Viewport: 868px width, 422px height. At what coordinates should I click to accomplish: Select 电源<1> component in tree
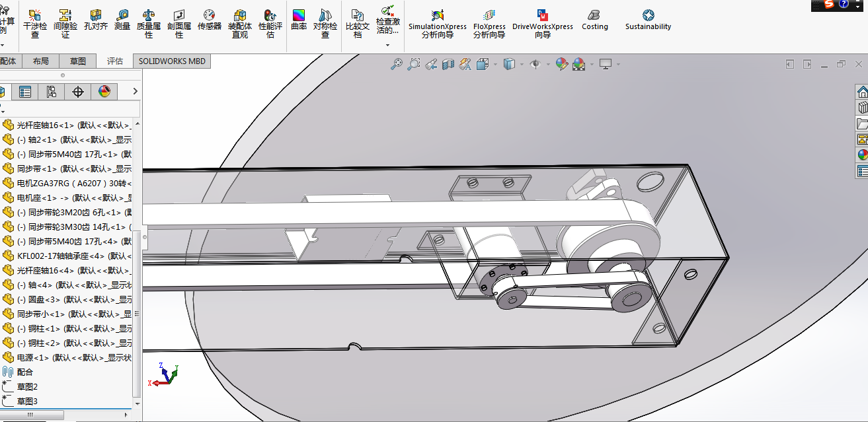point(66,357)
